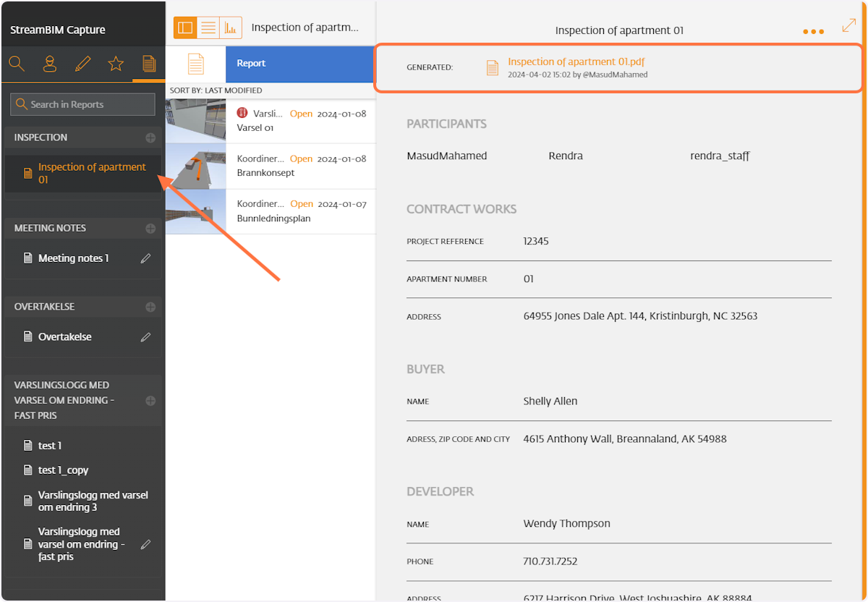Switch to split panel view icon

click(x=185, y=27)
